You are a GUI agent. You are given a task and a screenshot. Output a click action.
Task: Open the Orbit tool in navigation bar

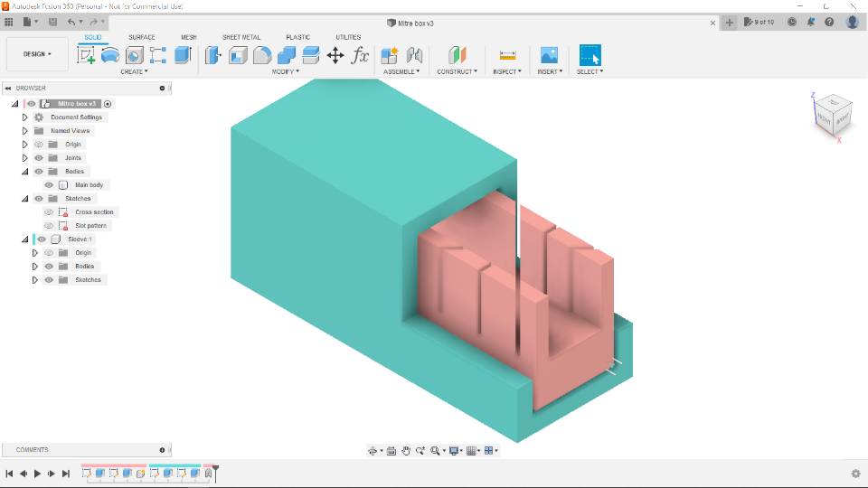point(373,451)
